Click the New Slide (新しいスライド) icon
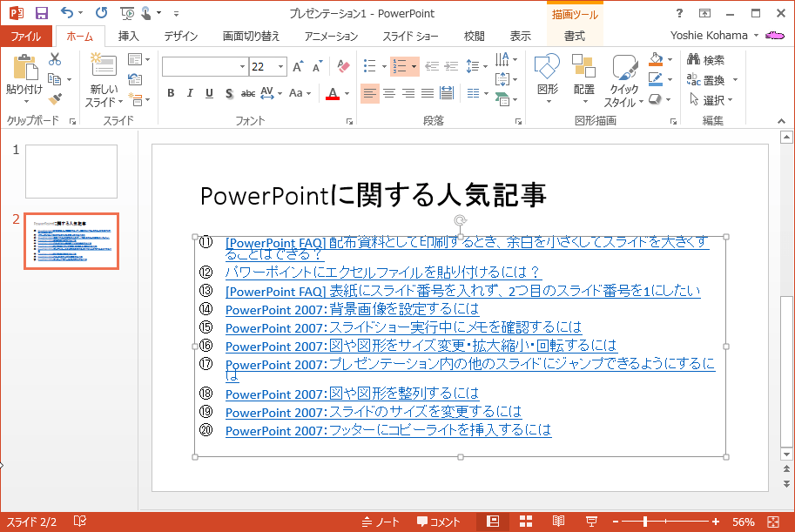Screen dimensions: 795x532 (104, 65)
